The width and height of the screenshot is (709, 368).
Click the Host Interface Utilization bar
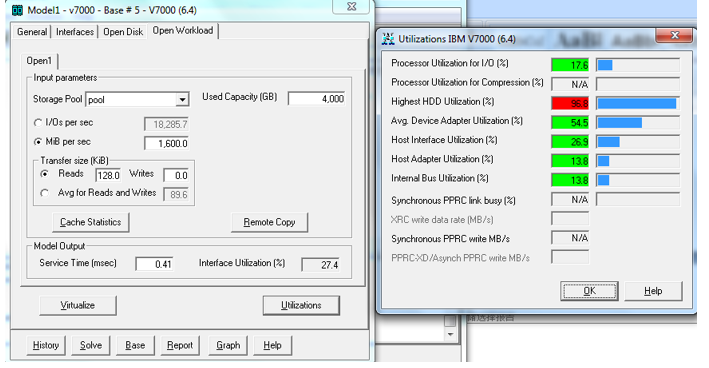tap(638, 142)
